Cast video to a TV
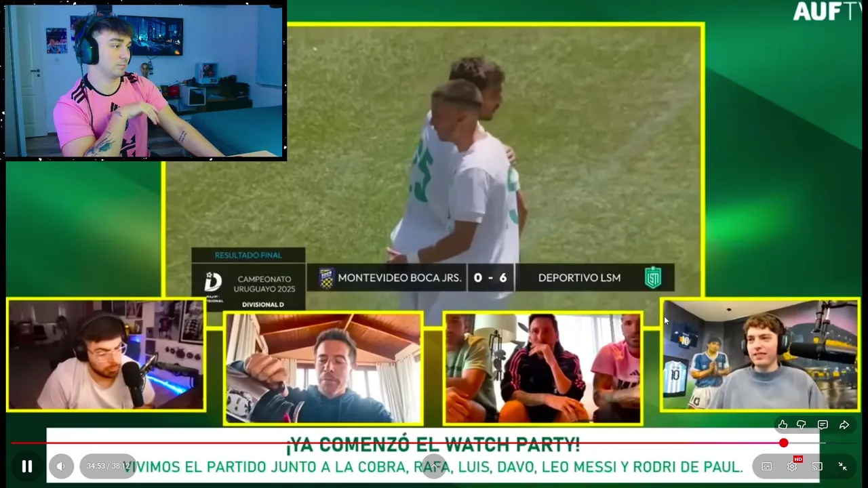 (817, 466)
